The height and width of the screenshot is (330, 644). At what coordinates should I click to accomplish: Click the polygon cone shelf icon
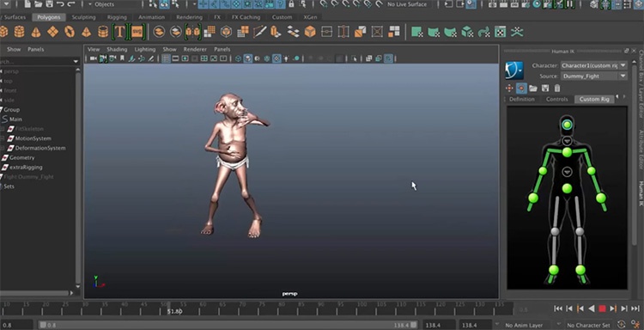click(x=36, y=32)
